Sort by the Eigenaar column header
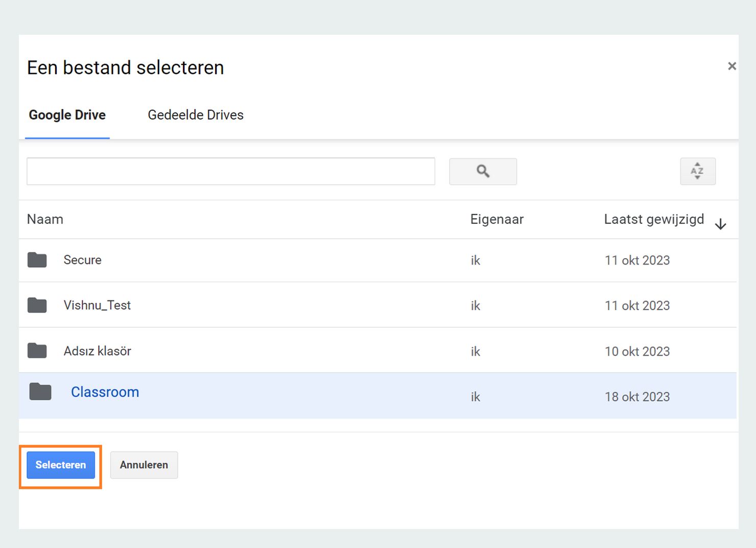Image resolution: width=756 pixels, height=548 pixels. tap(497, 219)
